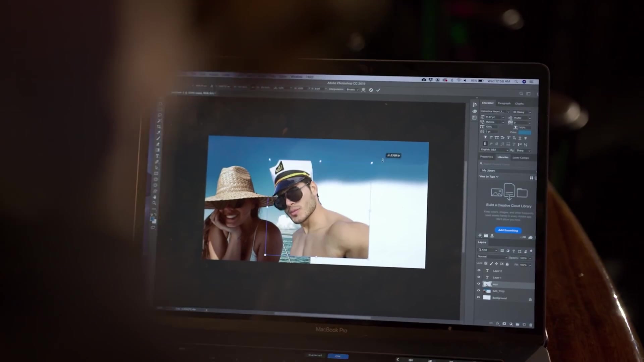This screenshot has width=644, height=362.
Task: Click the lock transparent pixels icon
Action: (x=486, y=263)
